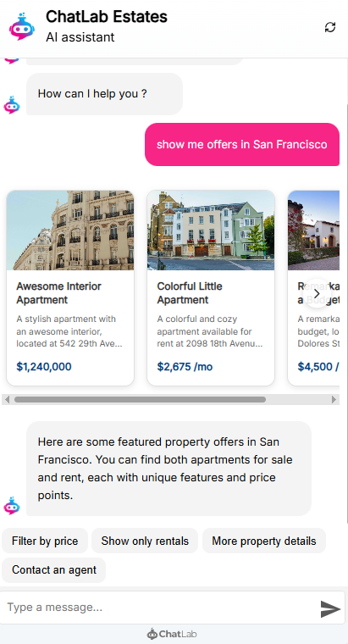348x644 pixels.
Task: Open the Awesome Interior Apartment photo
Action: pyautogui.click(x=70, y=230)
